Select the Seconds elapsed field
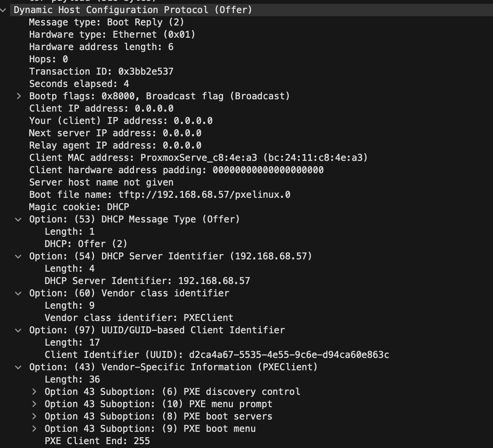The height and width of the screenshot is (448, 493). (x=79, y=84)
